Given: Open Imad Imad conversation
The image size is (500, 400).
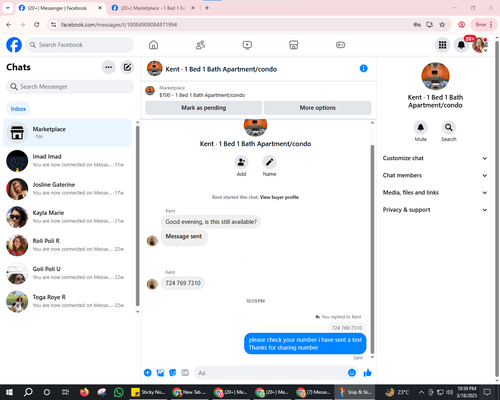Looking at the screenshot, I should 67,161.
